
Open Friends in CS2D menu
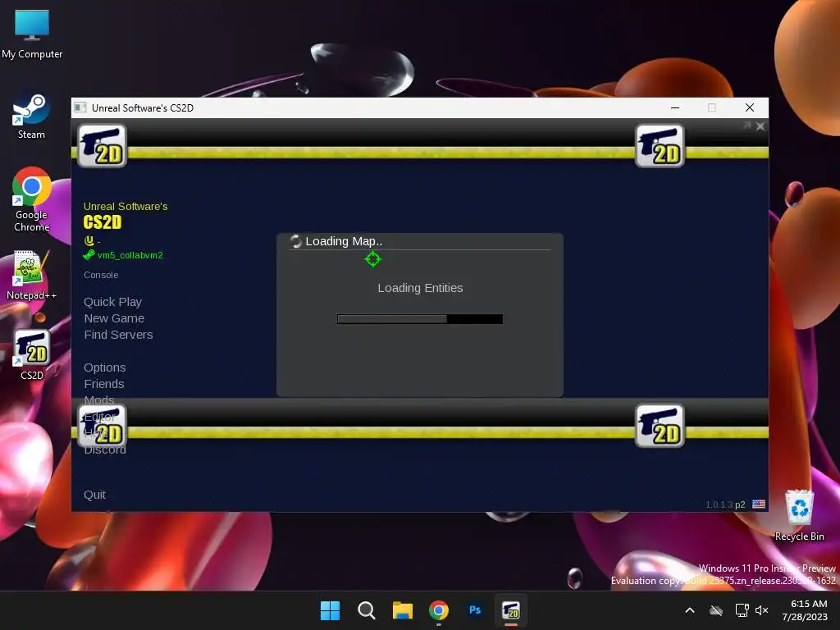[104, 384]
